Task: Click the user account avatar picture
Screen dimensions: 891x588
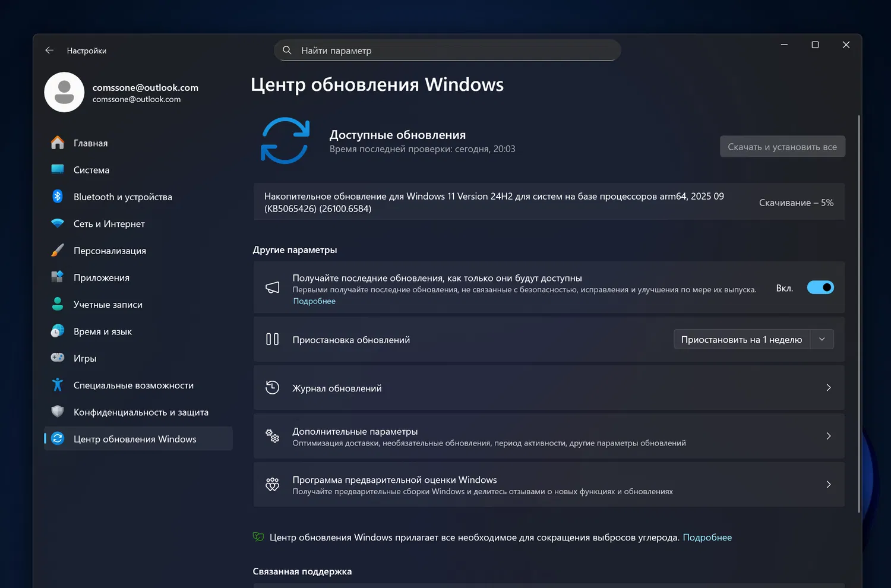Action: coord(64,92)
